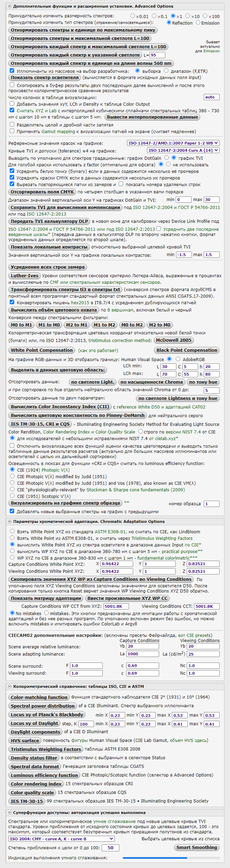
Task: Choose the диапазон (F,ETR) illuminant radio
Action: (166, 71)
